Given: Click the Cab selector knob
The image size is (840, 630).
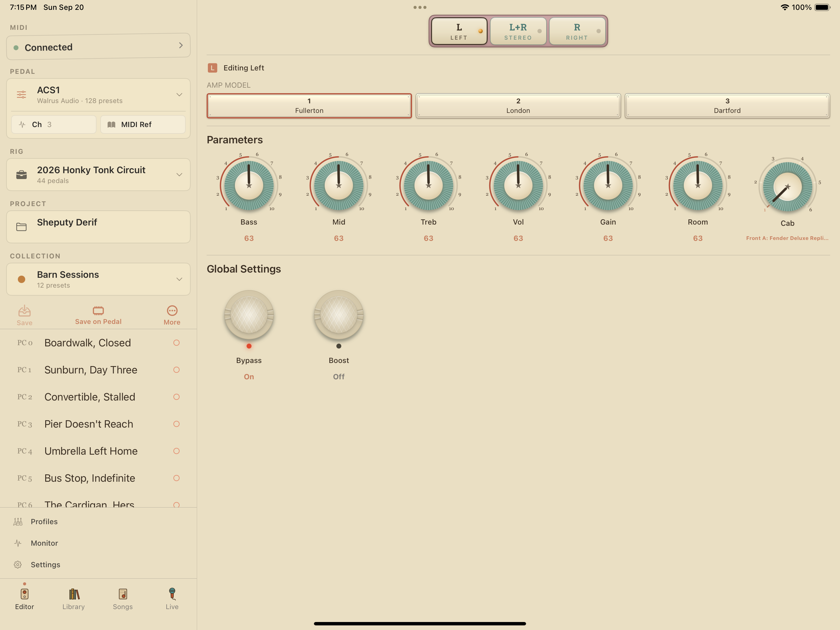Looking at the screenshot, I should pyautogui.click(x=788, y=186).
